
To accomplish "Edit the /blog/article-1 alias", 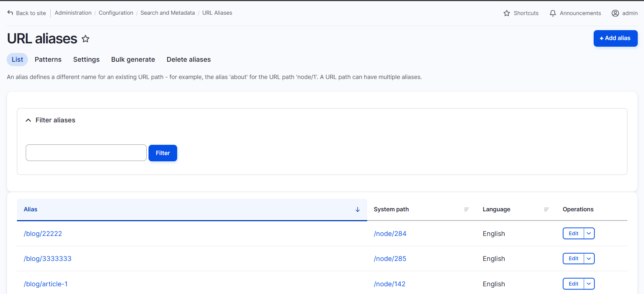I will tap(573, 284).
